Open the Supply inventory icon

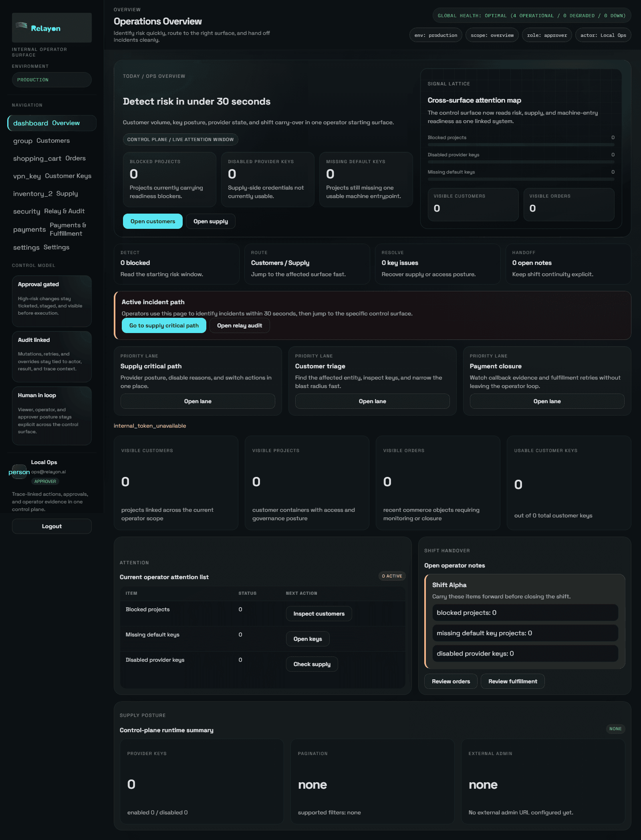(32, 194)
